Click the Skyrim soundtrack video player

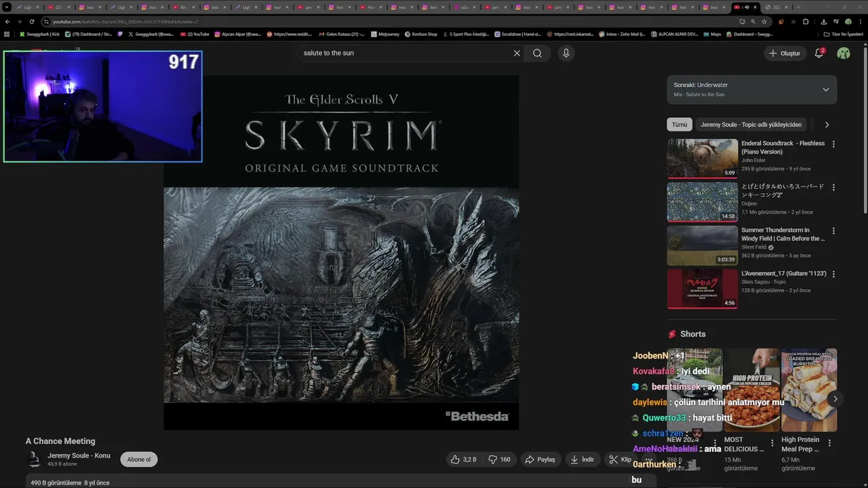(x=341, y=252)
